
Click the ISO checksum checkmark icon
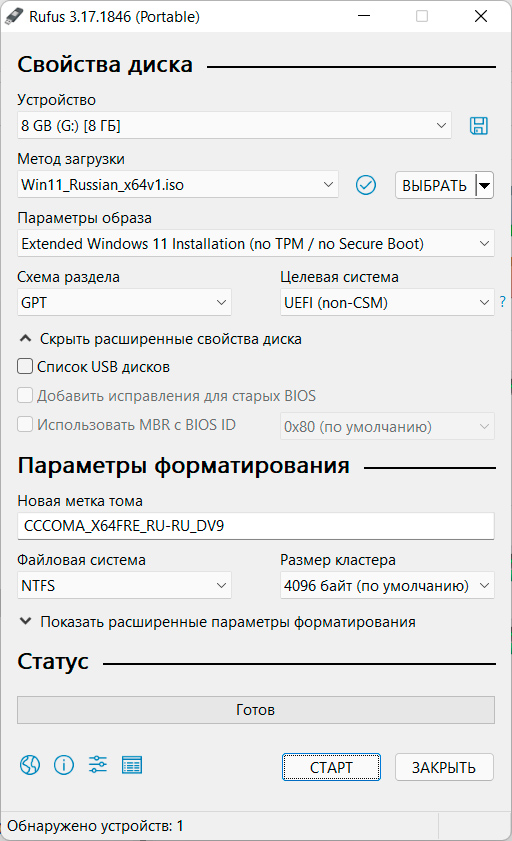click(366, 185)
